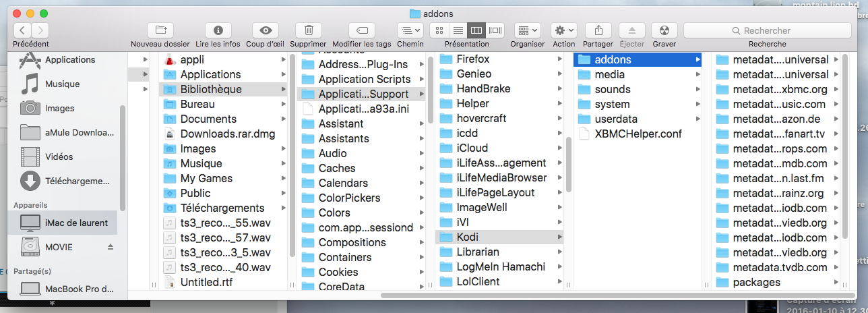
Task: Open Lire les infos panel
Action: 218,30
